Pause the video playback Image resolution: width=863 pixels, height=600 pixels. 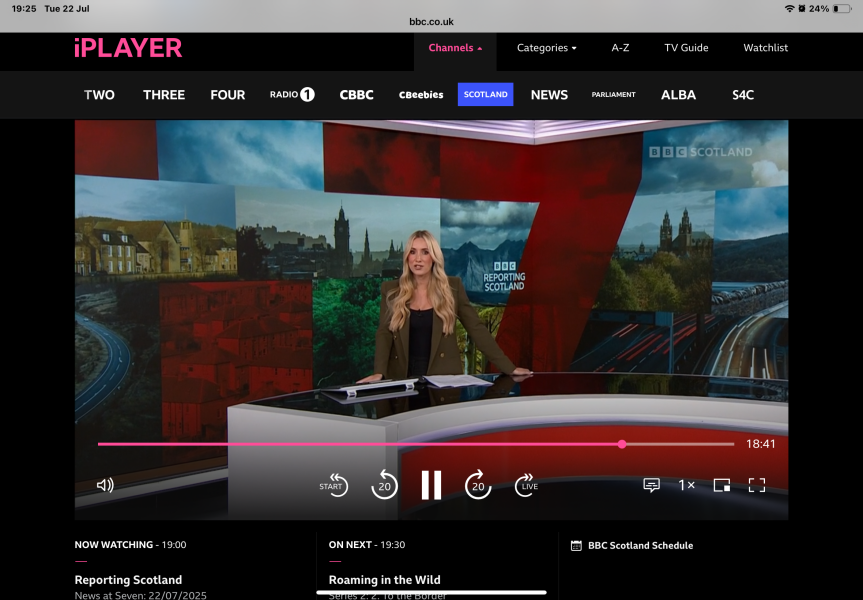(x=431, y=485)
